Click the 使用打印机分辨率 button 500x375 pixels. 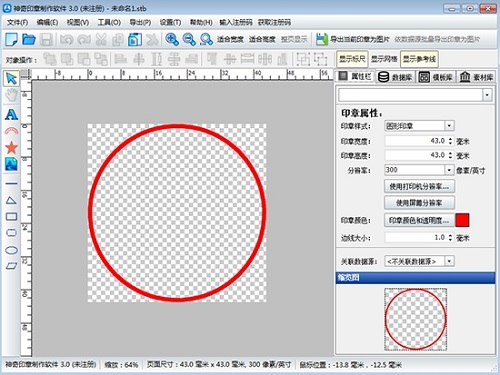click(x=419, y=186)
